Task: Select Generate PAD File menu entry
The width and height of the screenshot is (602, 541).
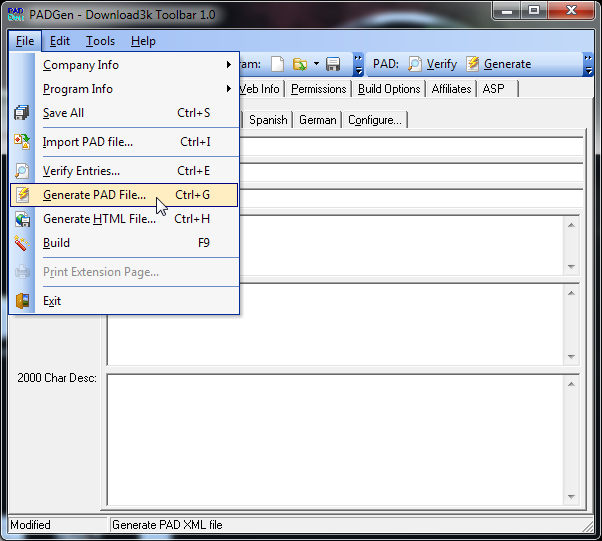Action: coord(94,195)
